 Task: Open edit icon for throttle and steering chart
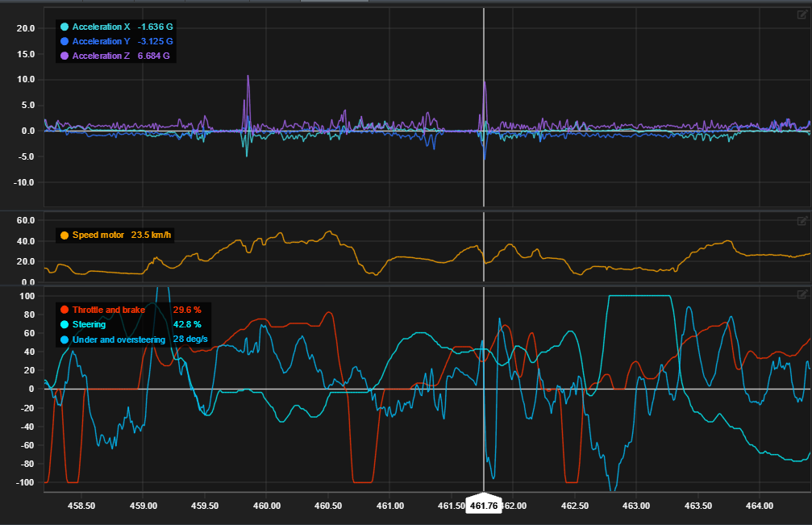point(802,294)
